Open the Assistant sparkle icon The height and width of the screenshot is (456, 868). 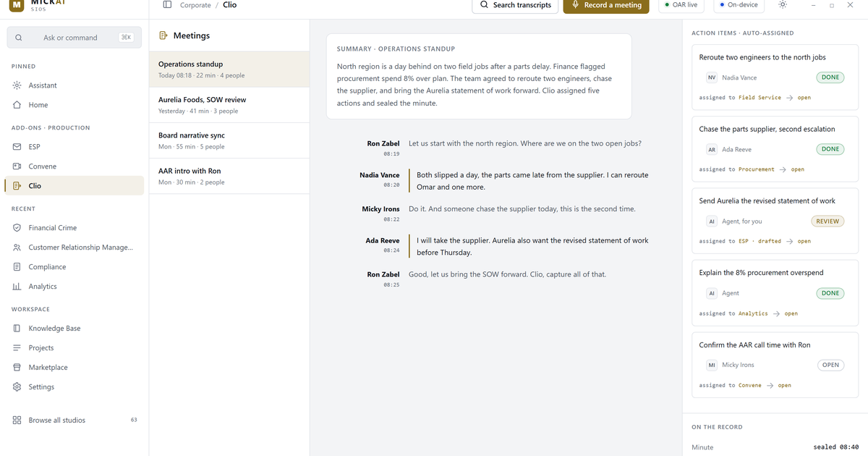(17, 85)
